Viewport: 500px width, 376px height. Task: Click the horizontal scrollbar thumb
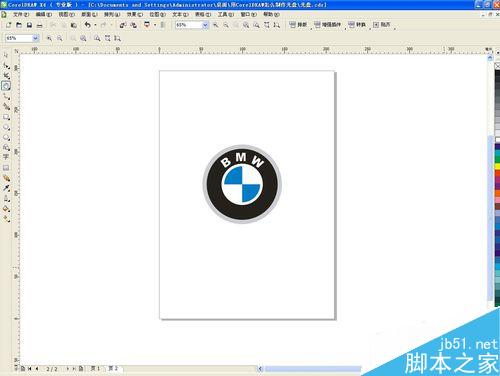(x=313, y=369)
